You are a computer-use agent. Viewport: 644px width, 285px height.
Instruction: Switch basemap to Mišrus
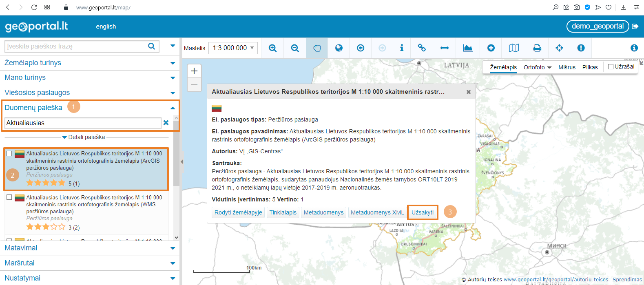(567, 67)
